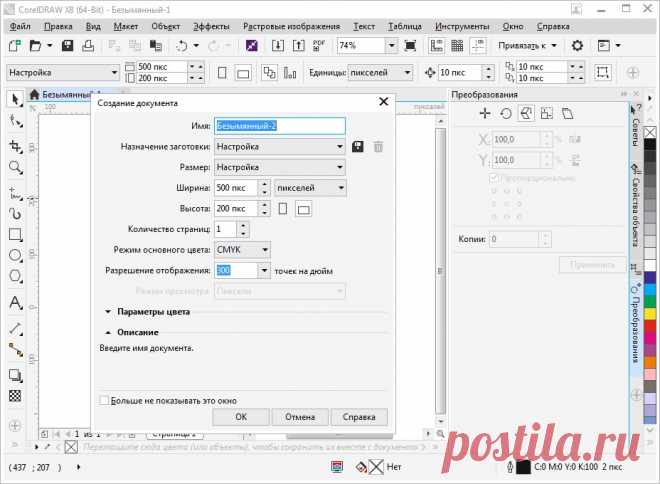This screenshot has width=660, height=484.
Task: Open the 'Правка' menu
Action: point(58,26)
